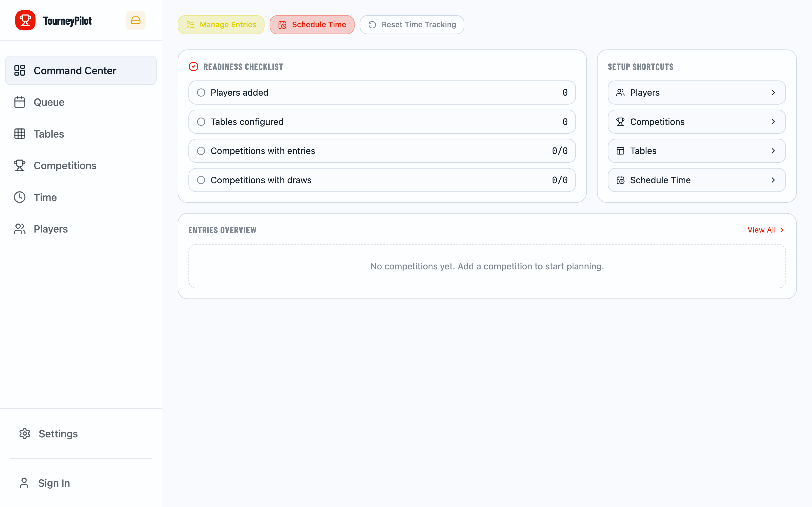Click the Queue calendar icon in sidebar
The width and height of the screenshot is (812, 507).
tap(19, 102)
